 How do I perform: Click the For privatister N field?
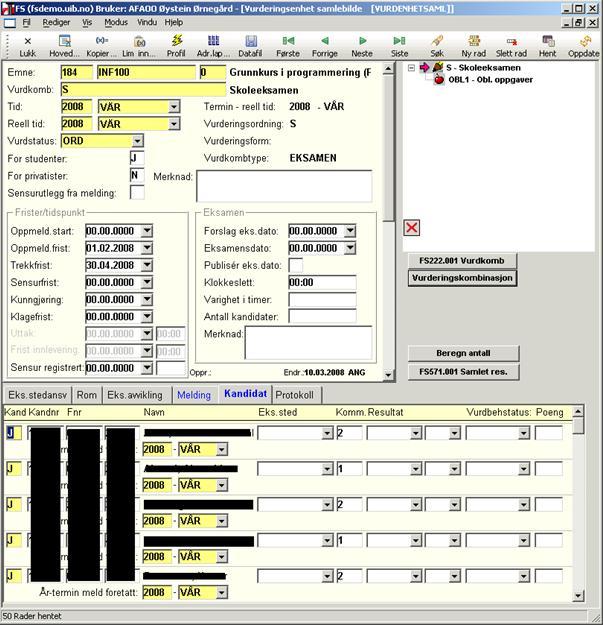137,175
